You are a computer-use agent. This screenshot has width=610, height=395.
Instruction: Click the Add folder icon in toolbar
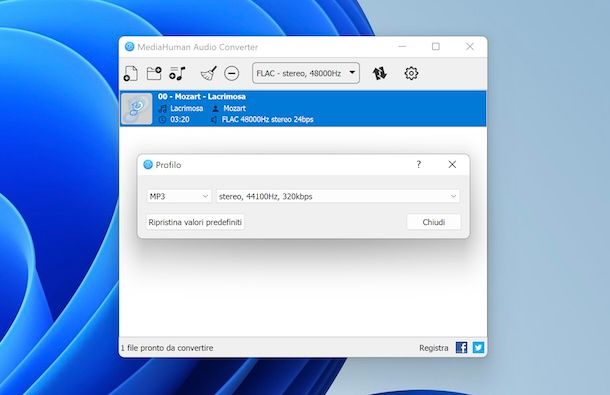tap(154, 73)
